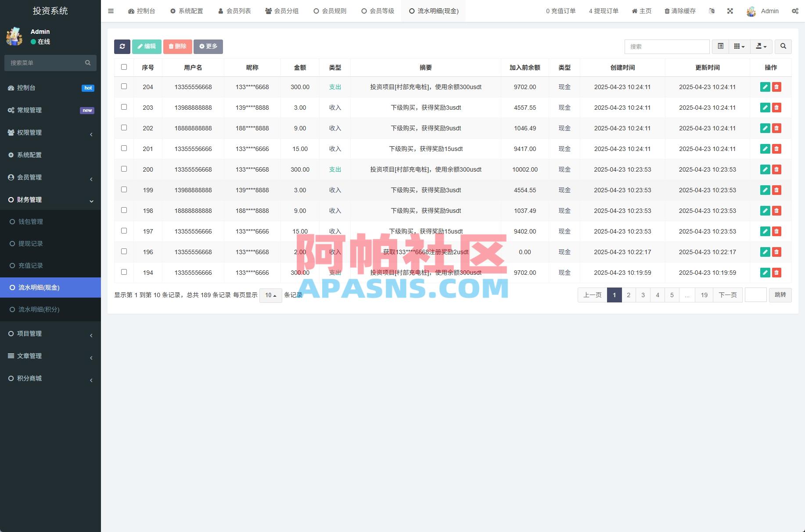Click the refresh icon above the table
805x532 pixels.
coord(122,47)
